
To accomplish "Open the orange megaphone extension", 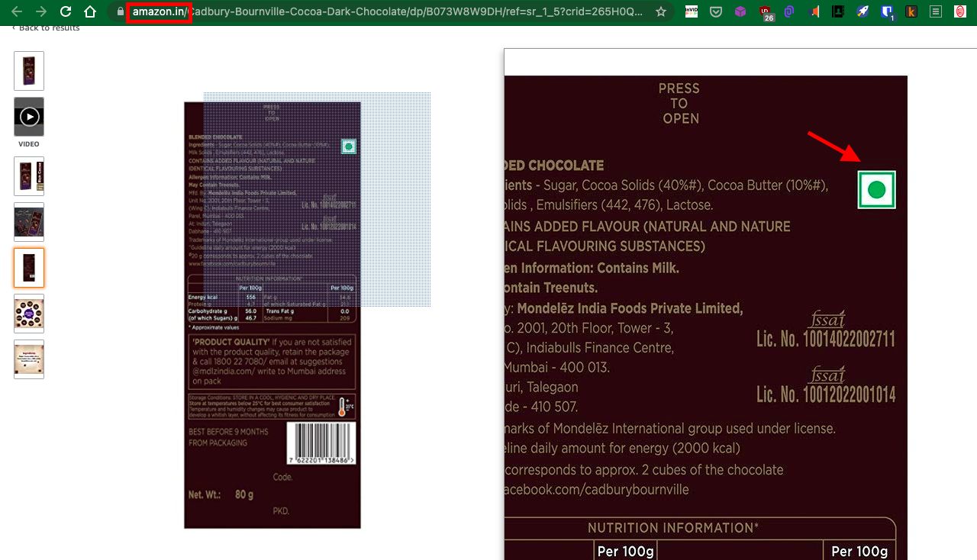I will click(x=814, y=11).
